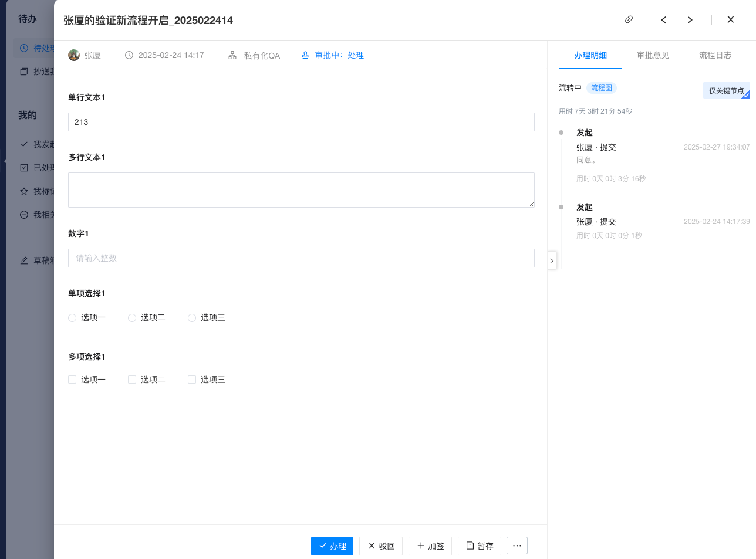Check 选项二 under 多项选择1

[x=132, y=380]
